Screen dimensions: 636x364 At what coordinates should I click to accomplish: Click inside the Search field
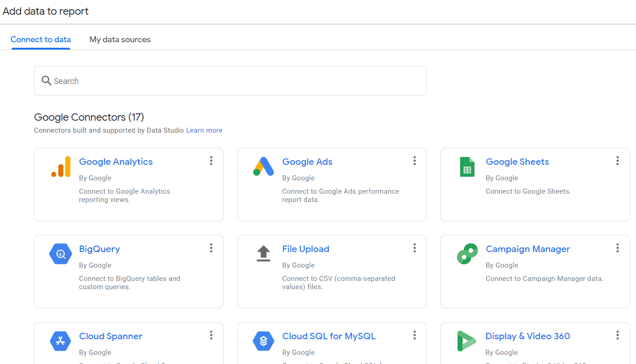[184, 80]
